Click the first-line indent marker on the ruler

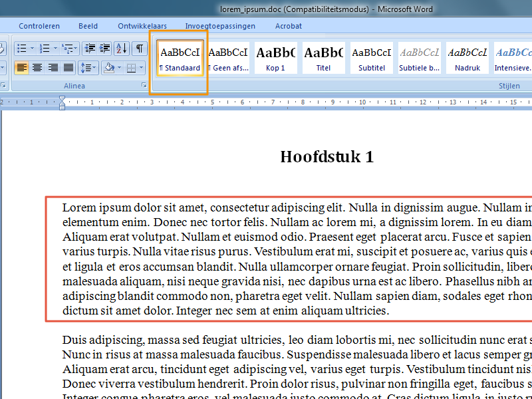point(62,99)
